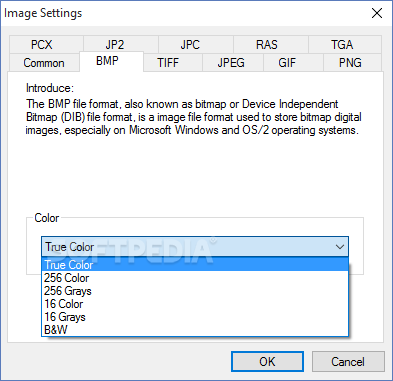The height and width of the screenshot is (381, 393).
Task: Click the active BMP tab
Action: (x=111, y=61)
